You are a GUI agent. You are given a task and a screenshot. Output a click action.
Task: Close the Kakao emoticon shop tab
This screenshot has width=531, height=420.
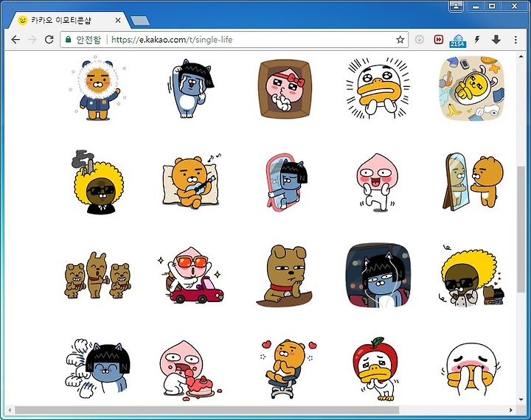click(118, 21)
